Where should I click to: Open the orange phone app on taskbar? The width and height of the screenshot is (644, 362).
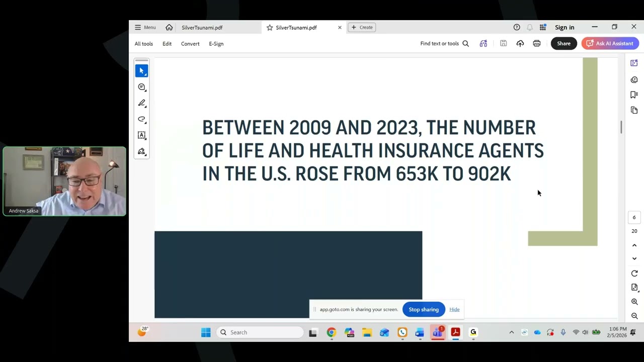(402, 332)
